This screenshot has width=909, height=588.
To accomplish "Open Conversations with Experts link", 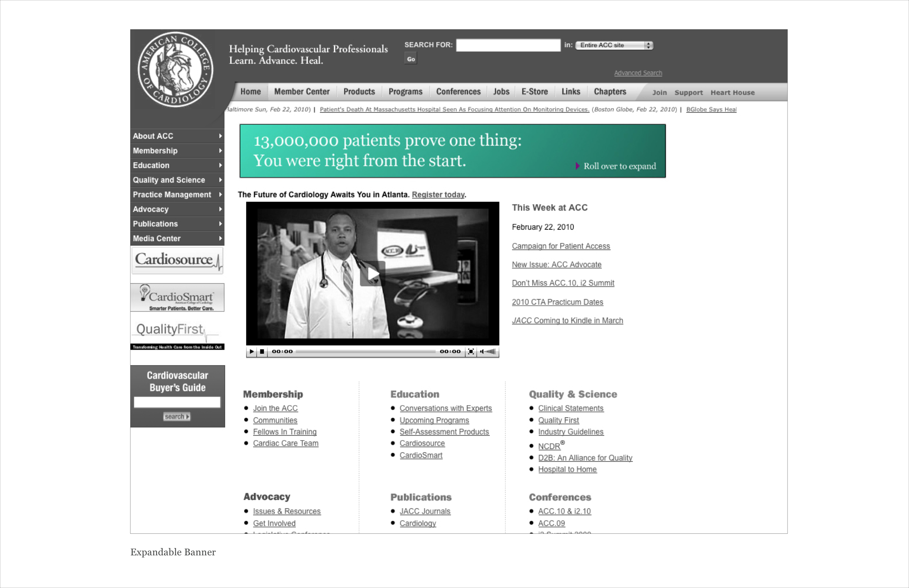I will tap(446, 408).
